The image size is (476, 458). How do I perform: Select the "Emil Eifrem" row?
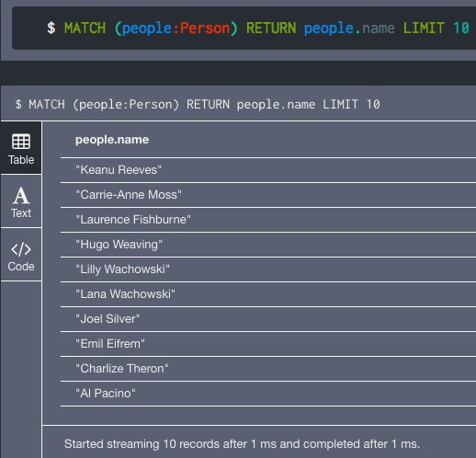(268, 344)
